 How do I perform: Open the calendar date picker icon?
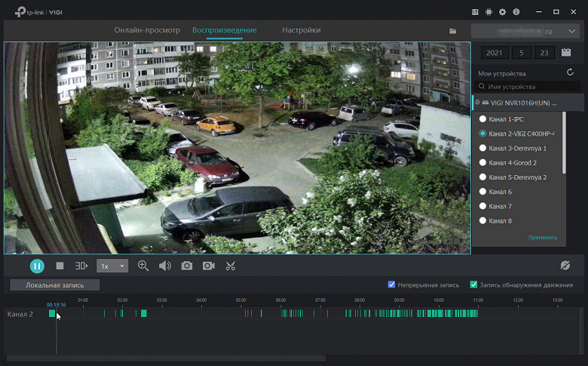(566, 53)
